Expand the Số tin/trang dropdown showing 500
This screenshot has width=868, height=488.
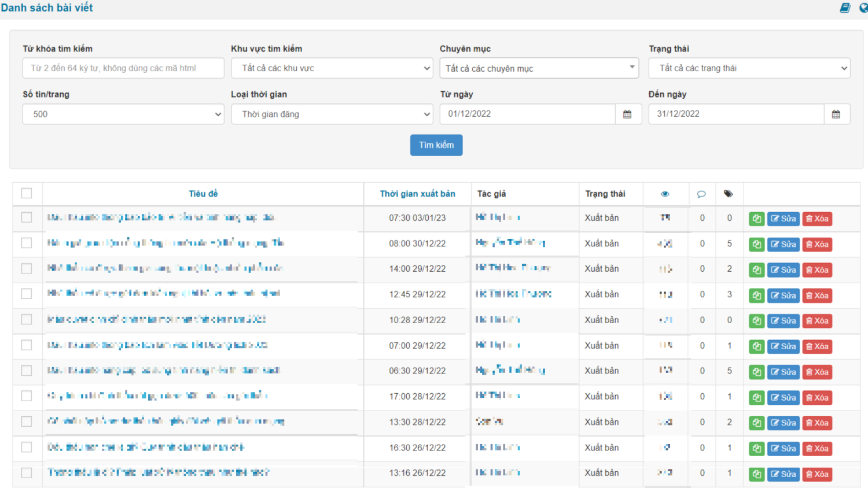[x=123, y=114]
